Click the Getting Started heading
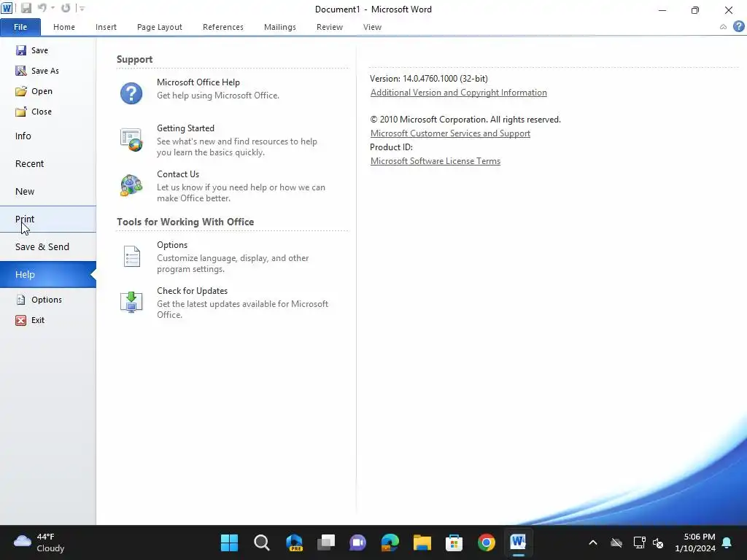The width and height of the screenshot is (747, 560). tap(185, 128)
